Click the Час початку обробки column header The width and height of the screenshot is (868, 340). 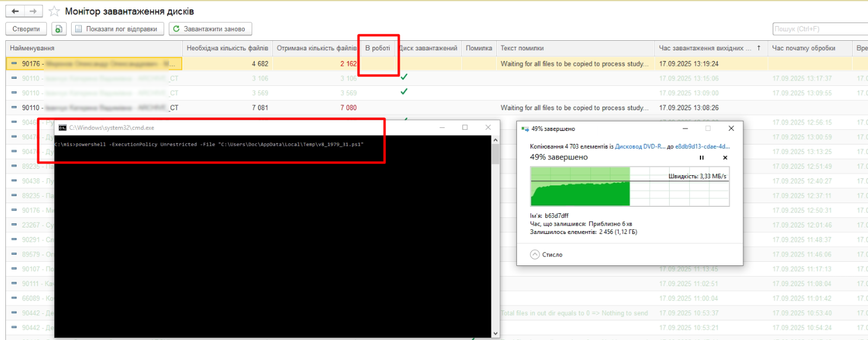803,48
